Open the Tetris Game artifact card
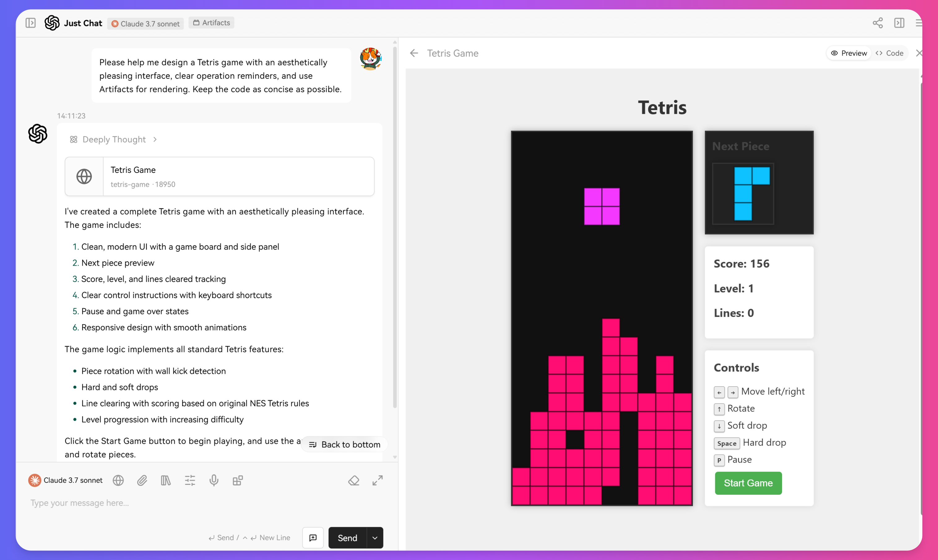Screen dimensions: 938x560 click(219, 177)
